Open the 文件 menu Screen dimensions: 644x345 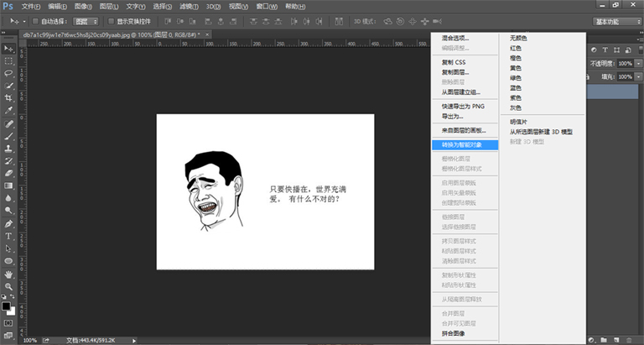pos(31,7)
